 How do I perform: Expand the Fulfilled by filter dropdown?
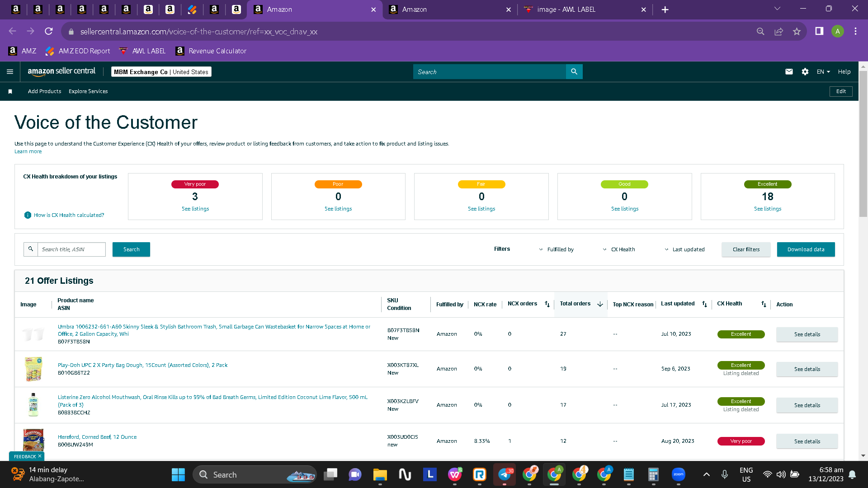(x=556, y=249)
